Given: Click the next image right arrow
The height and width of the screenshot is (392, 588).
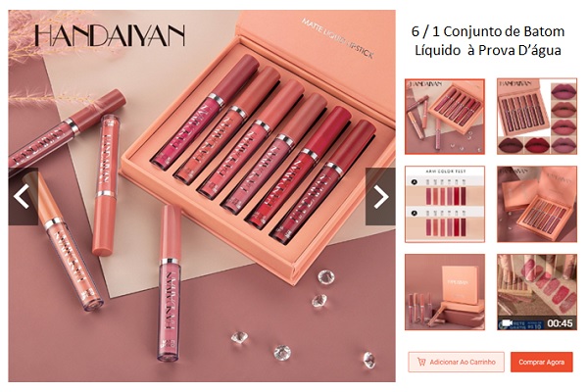Looking at the screenshot, I should click(380, 196).
